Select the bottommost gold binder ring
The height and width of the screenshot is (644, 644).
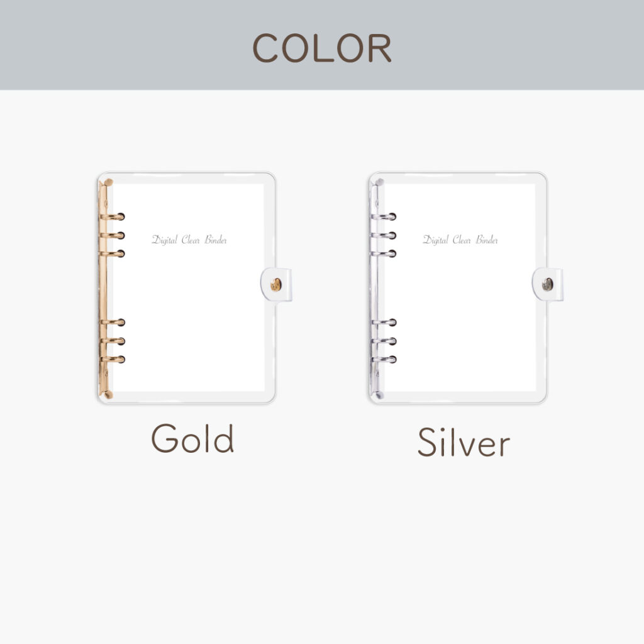coord(114,360)
